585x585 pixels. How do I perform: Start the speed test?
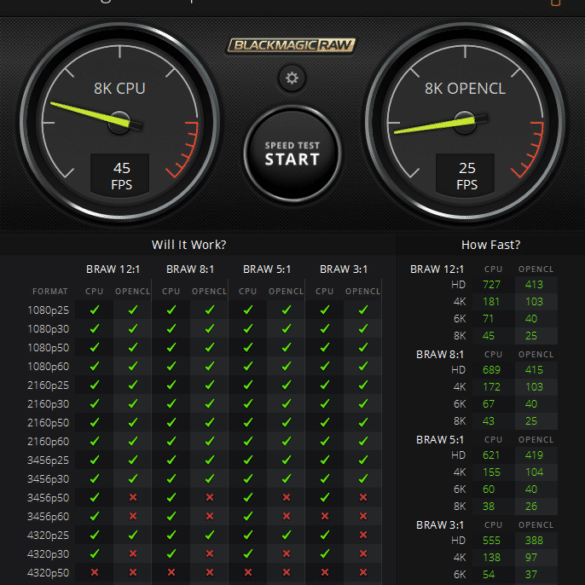292,154
